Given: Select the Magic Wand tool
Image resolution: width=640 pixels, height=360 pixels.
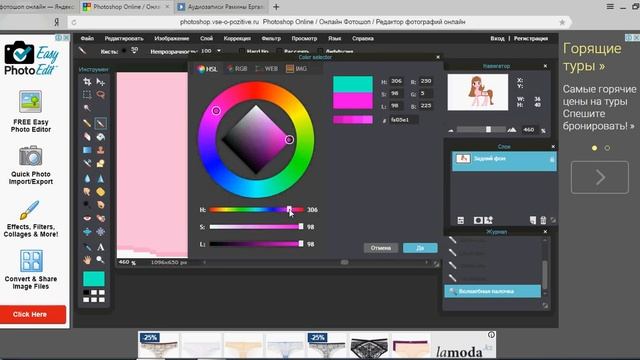Looking at the screenshot, I should click(87, 108).
